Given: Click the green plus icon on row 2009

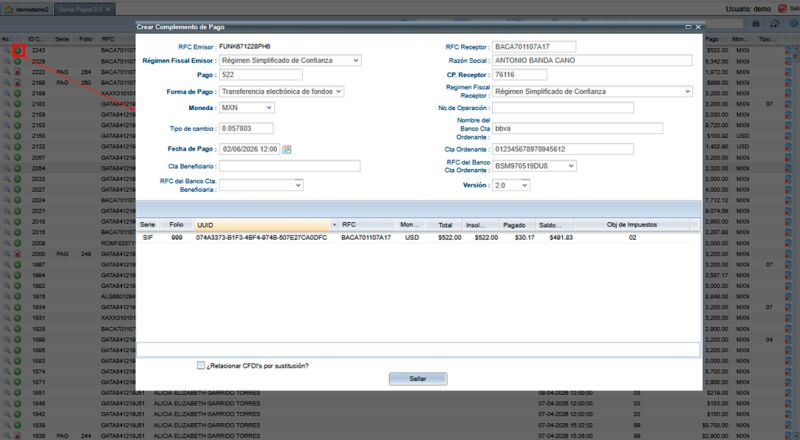Looking at the screenshot, I should tap(17, 243).
